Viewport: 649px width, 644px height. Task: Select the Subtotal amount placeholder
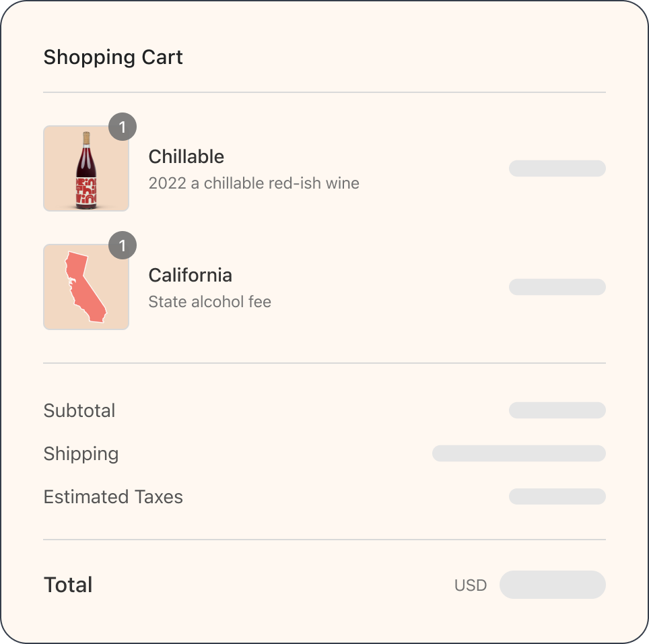pyautogui.click(x=557, y=410)
